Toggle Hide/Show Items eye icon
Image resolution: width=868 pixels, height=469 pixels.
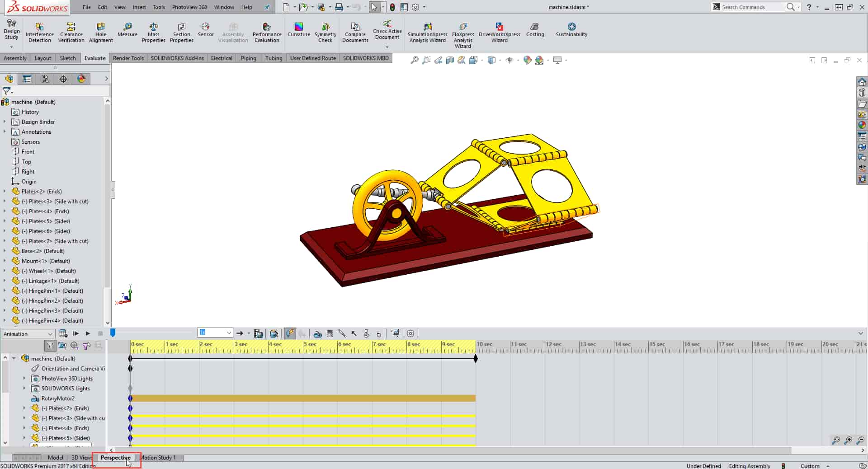click(510, 60)
